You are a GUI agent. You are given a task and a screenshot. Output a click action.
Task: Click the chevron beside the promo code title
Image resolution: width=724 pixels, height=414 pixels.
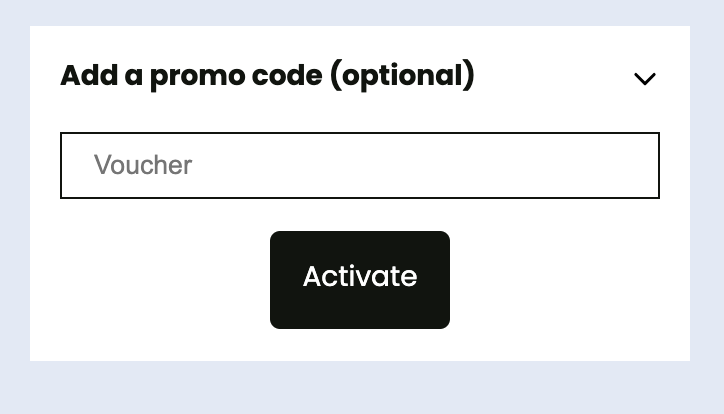coord(645,79)
